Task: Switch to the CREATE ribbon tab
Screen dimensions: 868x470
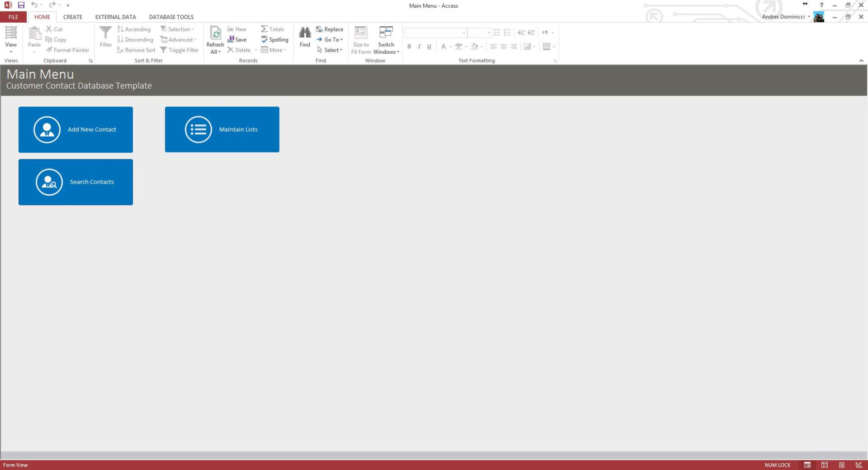Action: [73, 16]
